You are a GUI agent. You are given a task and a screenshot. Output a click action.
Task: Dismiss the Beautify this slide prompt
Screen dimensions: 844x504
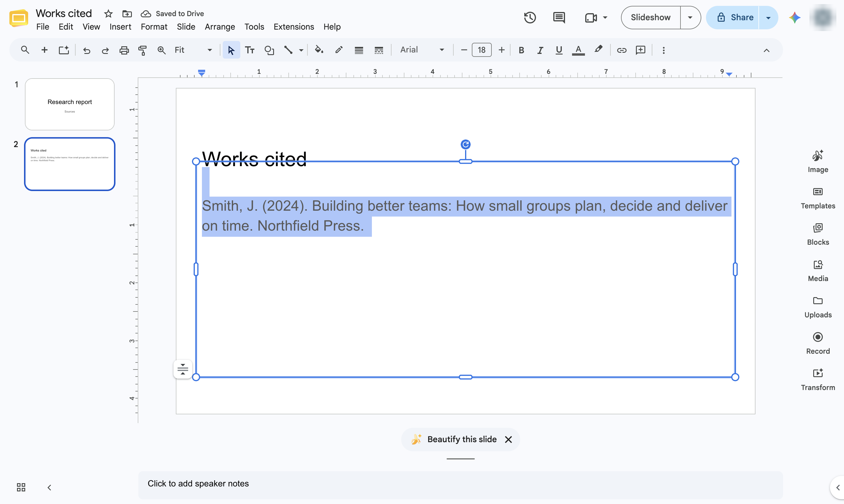pos(508,440)
